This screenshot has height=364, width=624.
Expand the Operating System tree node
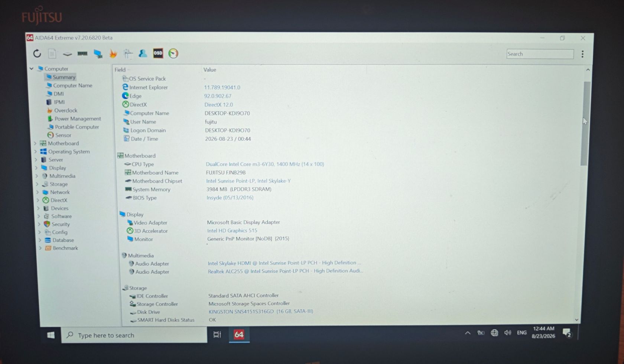tap(36, 152)
